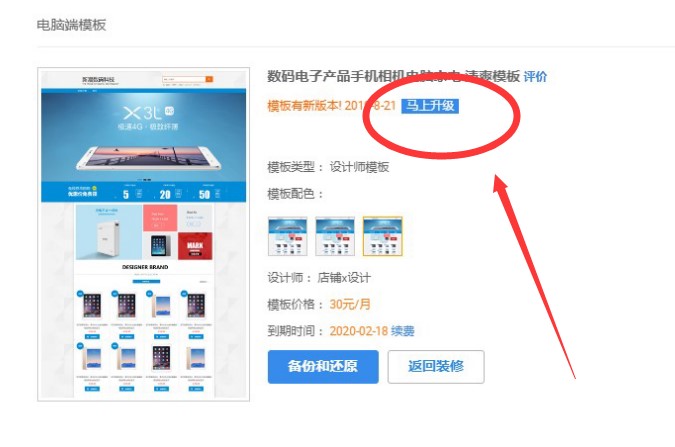Click the red MARK tile in preview
The height and width of the screenshot is (447, 675).
point(195,246)
